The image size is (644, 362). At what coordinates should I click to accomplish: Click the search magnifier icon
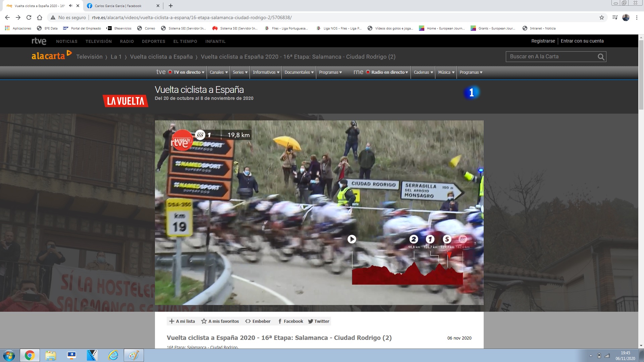click(x=601, y=57)
